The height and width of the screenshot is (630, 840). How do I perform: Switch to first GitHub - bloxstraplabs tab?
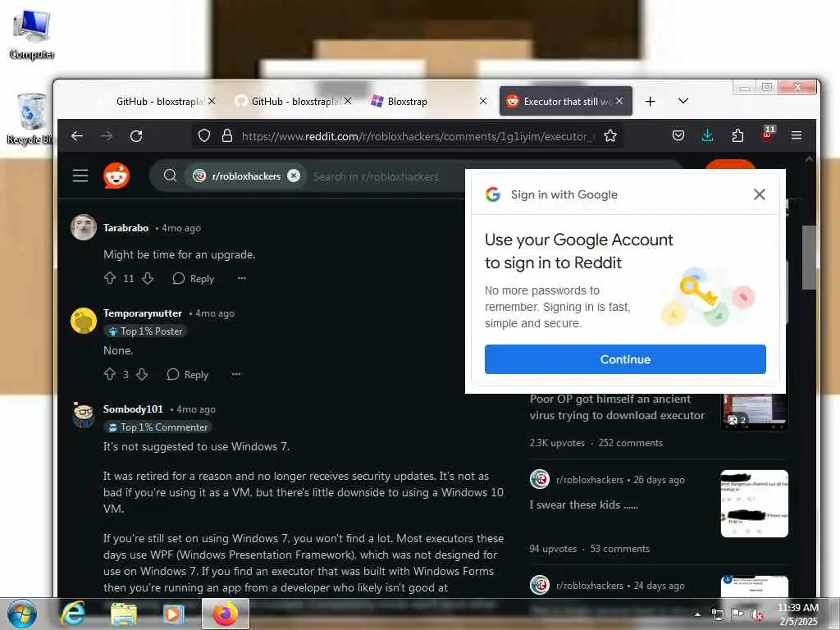click(158, 101)
